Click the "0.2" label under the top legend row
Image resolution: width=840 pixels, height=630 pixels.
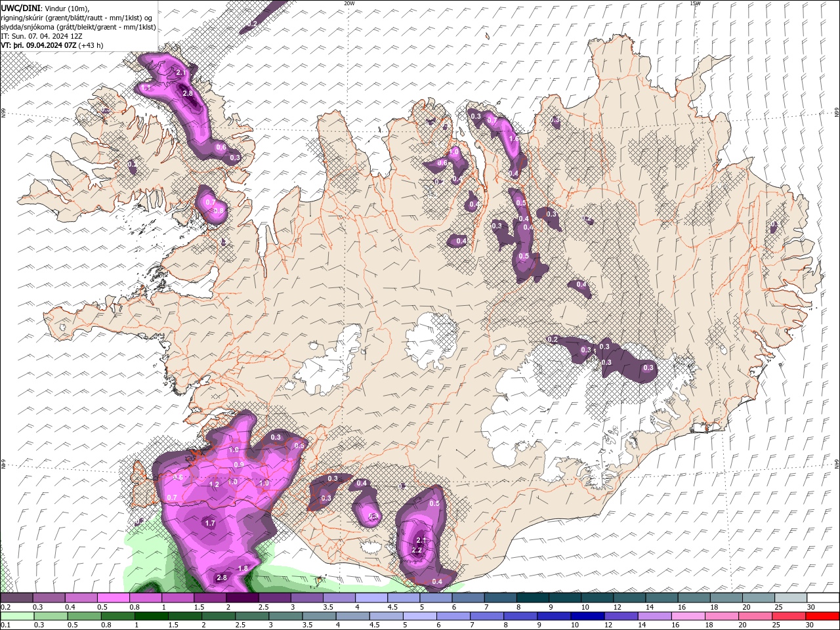pyautogui.click(x=5, y=607)
